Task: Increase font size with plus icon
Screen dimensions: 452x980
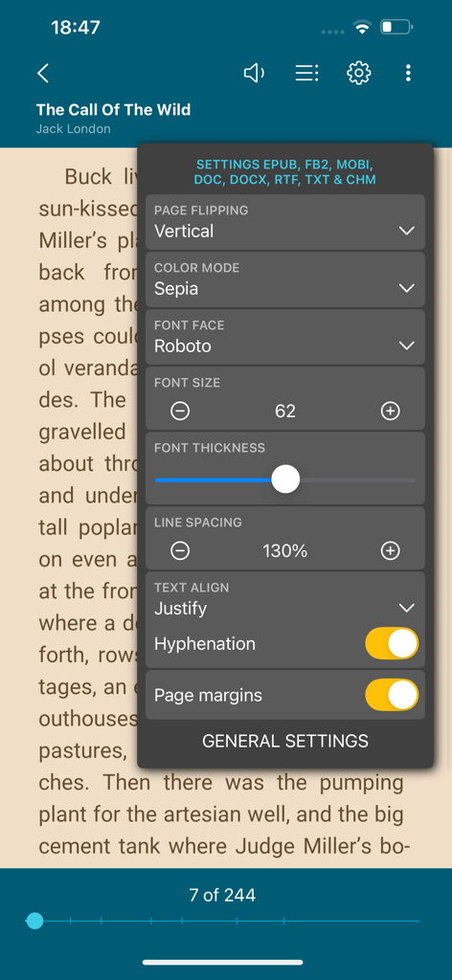Action: 390,411
